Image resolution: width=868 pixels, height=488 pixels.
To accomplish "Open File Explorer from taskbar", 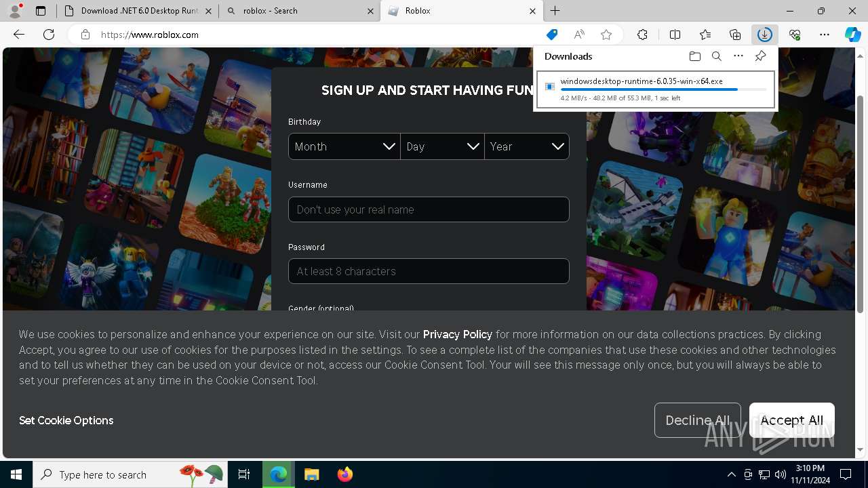I will [311, 474].
